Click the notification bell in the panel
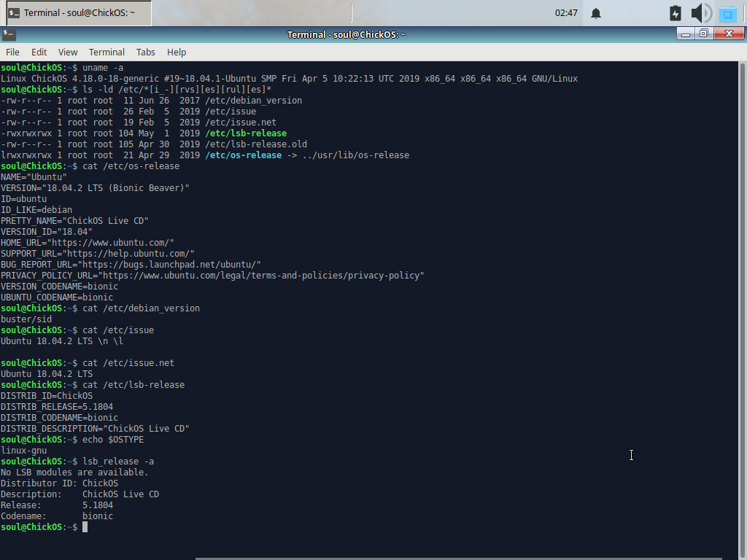747x560 pixels. [x=596, y=13]
